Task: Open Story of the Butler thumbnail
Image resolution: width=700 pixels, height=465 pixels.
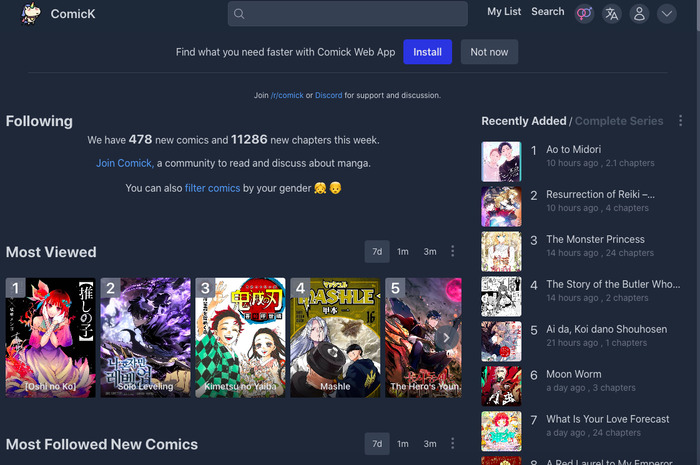Action: pos(501,296)
